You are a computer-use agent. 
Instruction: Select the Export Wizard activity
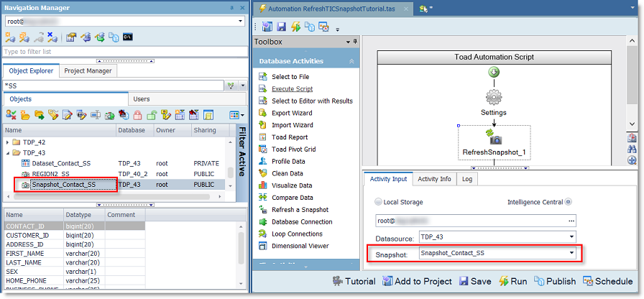point(286,113)
